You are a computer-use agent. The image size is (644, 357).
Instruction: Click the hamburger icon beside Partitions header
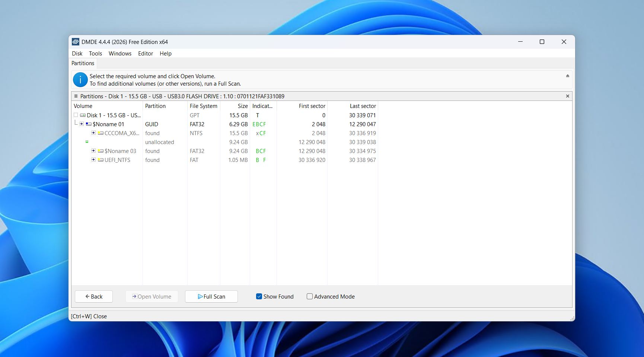coord(75,96)
